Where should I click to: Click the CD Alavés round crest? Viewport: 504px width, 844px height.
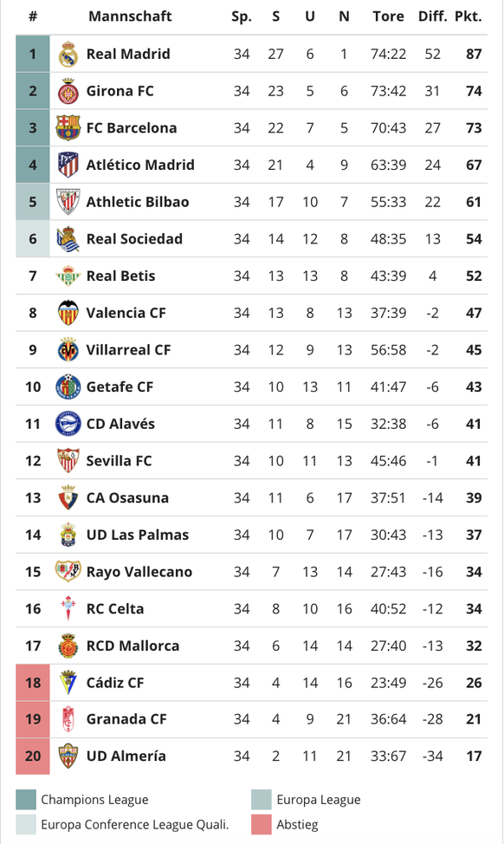click(x=68, y=424)
